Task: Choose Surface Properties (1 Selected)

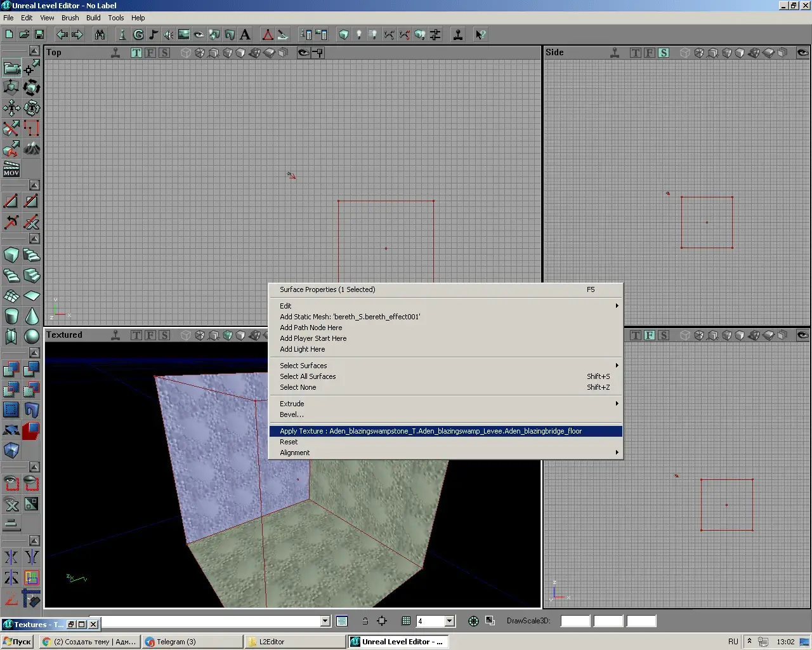Action: (x=445, y=289)
